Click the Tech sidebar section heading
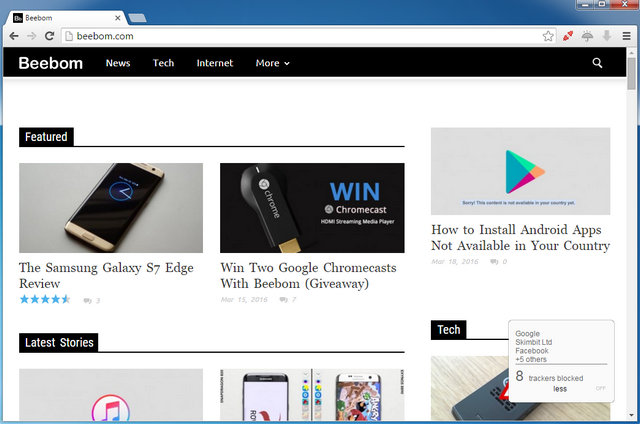The height and width of the screenshot is (424, 640). (449, 330)
